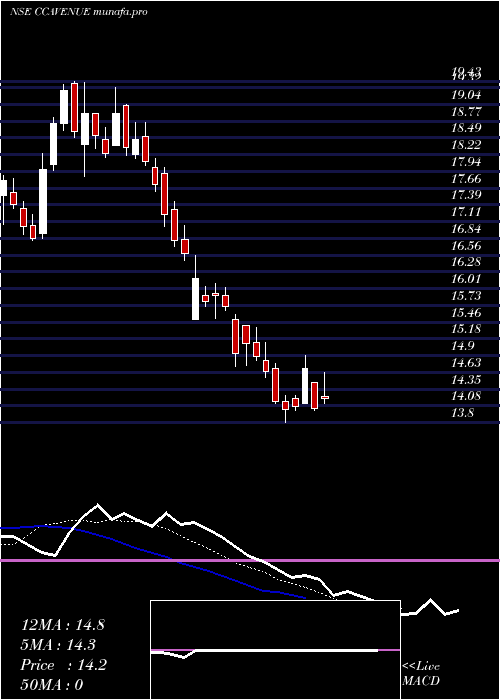Click the 19.04 price label

coord(467,95)
